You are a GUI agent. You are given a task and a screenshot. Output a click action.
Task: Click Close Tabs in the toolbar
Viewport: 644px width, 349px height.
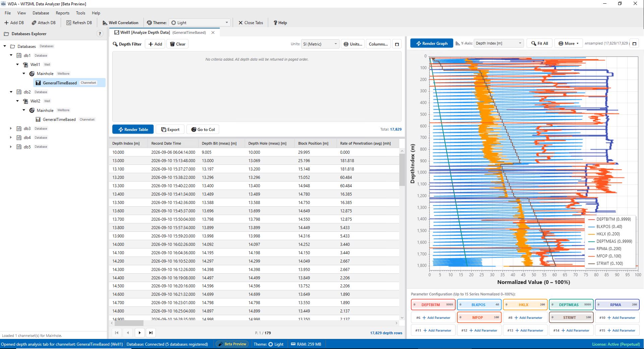point(251,23)
